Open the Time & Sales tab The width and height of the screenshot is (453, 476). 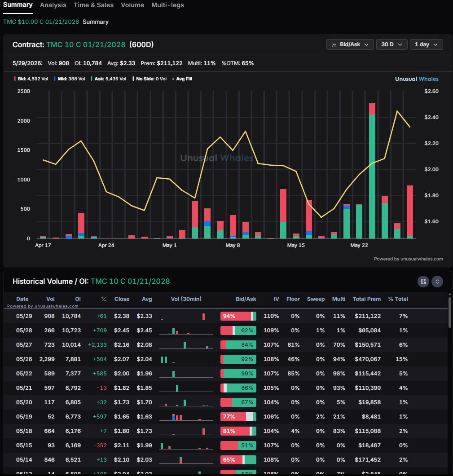coord(93,5)
